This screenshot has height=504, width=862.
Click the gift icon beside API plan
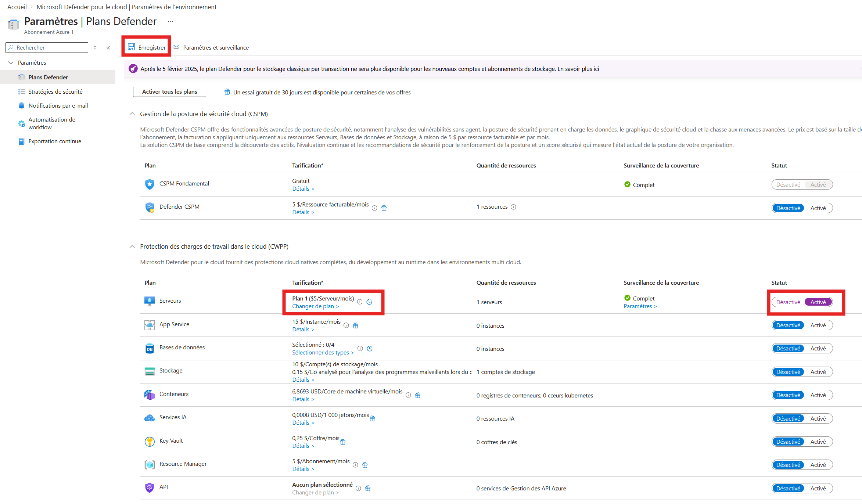368,488
